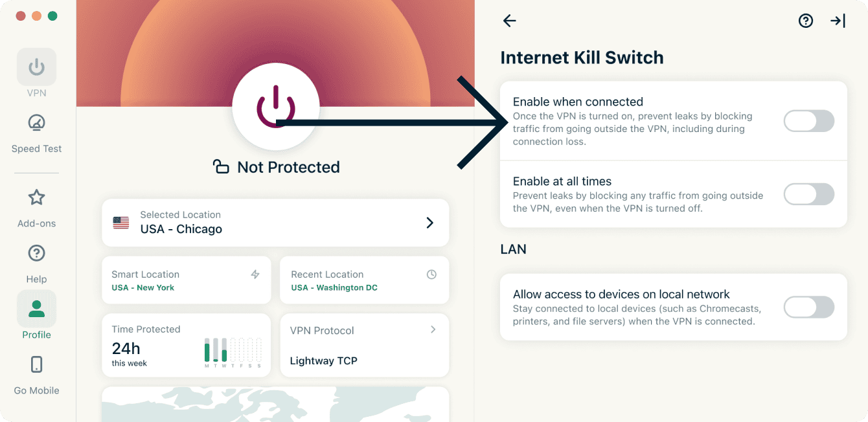Viewport: 868px width, 422px height.
Task: Select the Go Mobile phone icon
Action: tap(36, 364)
